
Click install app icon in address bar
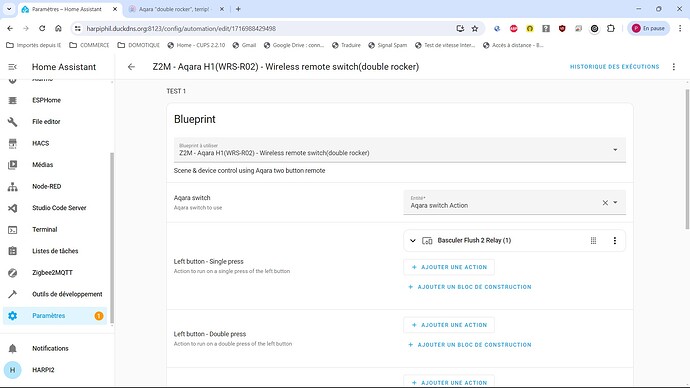[x=460, y=29]
